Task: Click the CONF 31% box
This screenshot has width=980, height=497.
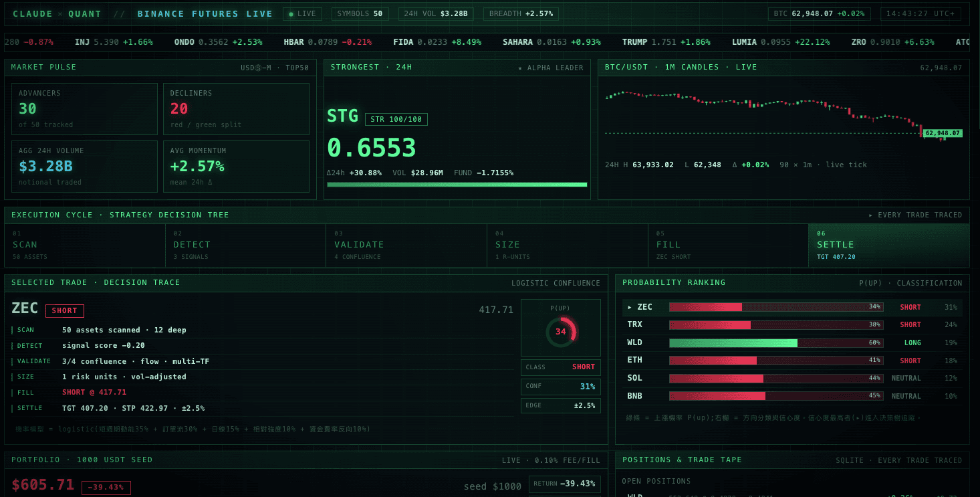Action: point(561,386)
